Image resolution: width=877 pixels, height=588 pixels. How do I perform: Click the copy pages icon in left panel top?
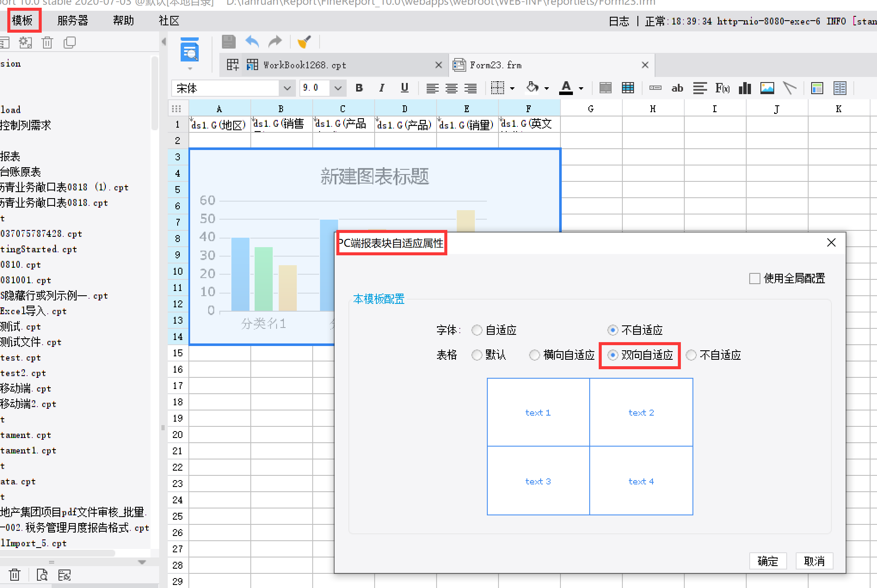coord(69,43)
